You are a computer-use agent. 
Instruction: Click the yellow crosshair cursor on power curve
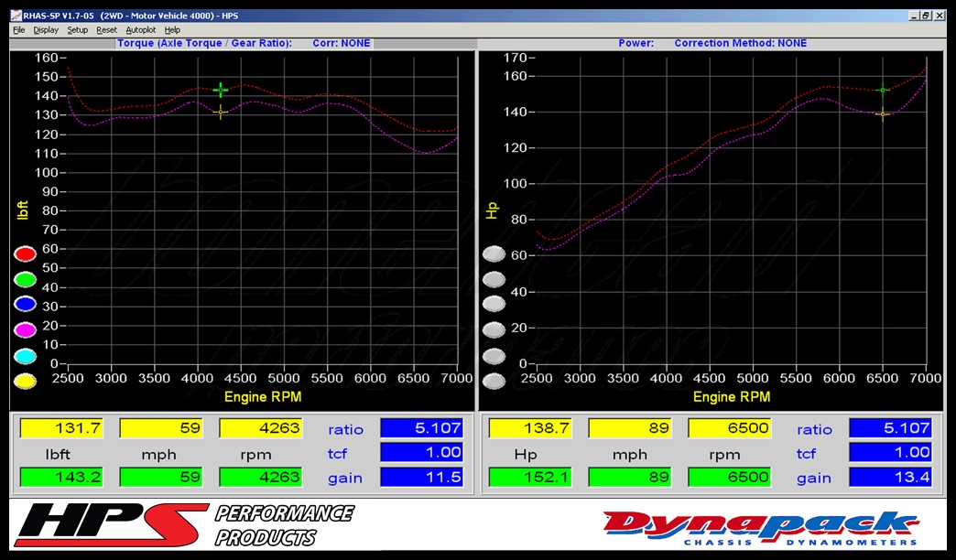pos(883,114)
